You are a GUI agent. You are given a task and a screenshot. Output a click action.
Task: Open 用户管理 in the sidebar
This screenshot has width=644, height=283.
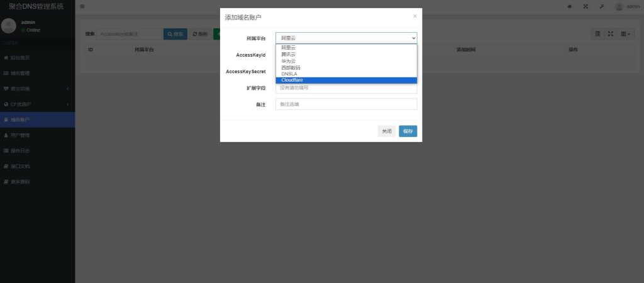click(37, 135)
